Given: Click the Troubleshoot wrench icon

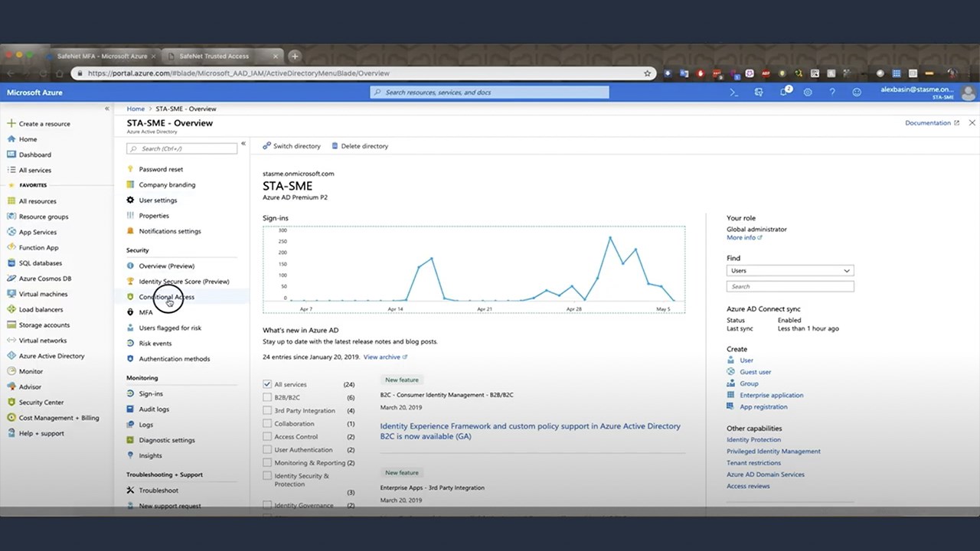Looking at the screenshot, I should pos(130,491).
